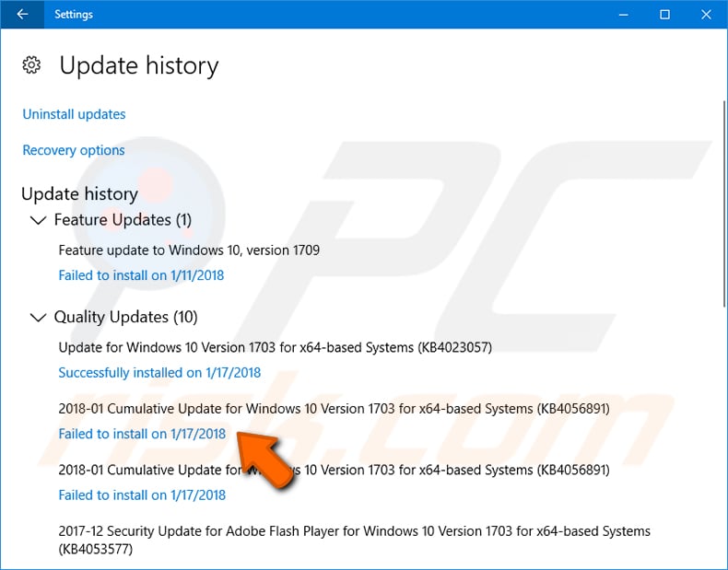The height and width of the screenshot is (570, 728).
Task: Click Failed to install link under second KB4056891
Action: pos(142,495)
